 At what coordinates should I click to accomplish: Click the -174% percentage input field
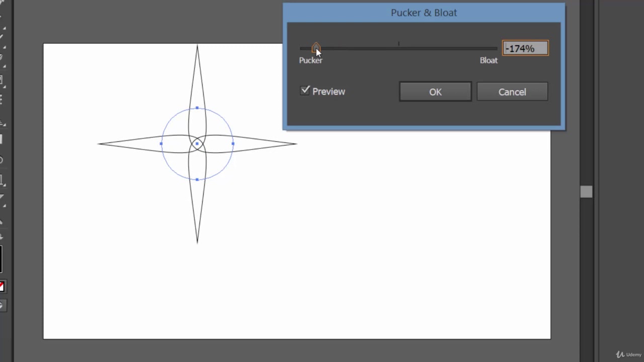pos(525,48)
